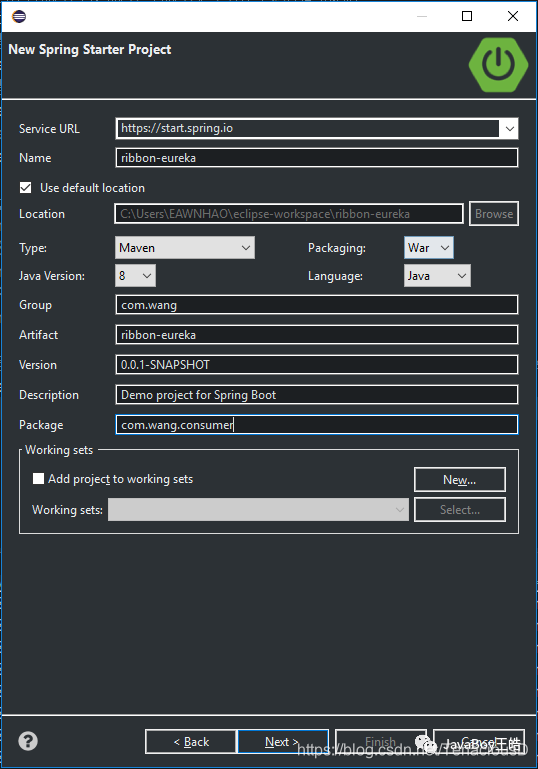Image resolution: width=538 pixels, height=769 pixels.
Task: Expand the Service URL dropdown arrow
Action: 510,128
